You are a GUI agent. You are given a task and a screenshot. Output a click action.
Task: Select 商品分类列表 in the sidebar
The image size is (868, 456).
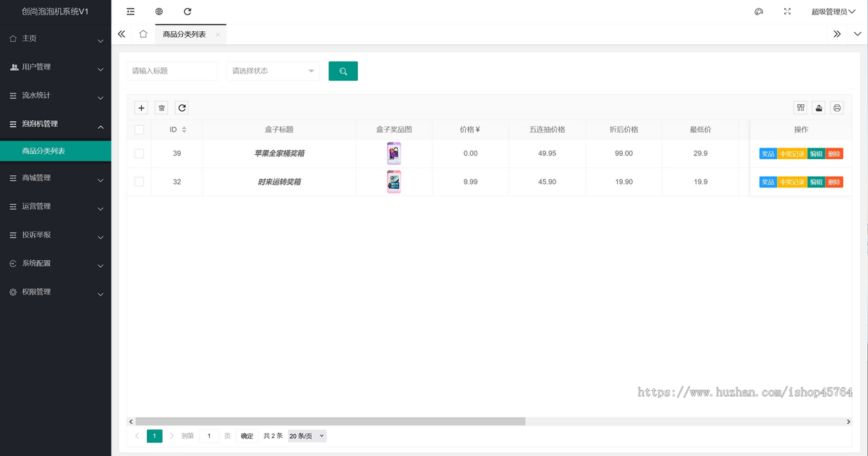coord(56,151)
